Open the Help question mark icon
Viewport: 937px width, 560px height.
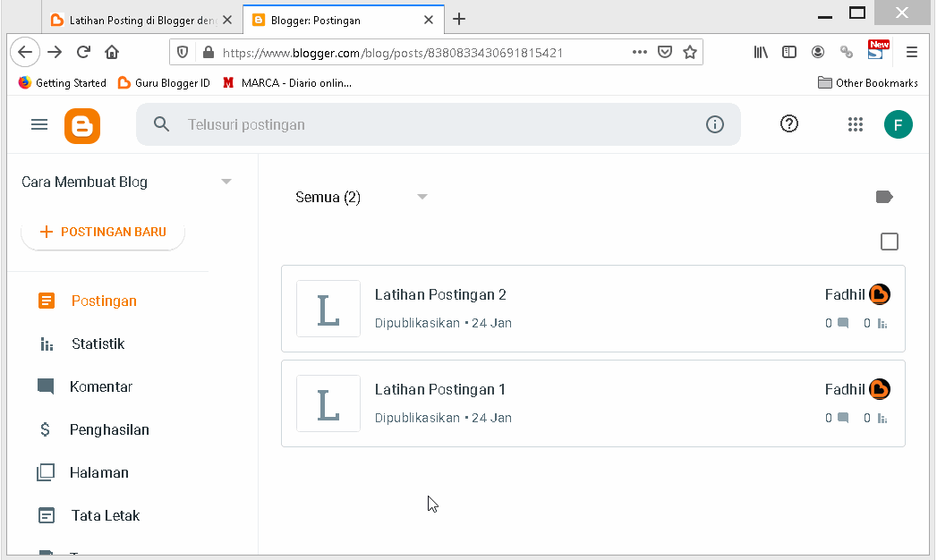point(789,123)
